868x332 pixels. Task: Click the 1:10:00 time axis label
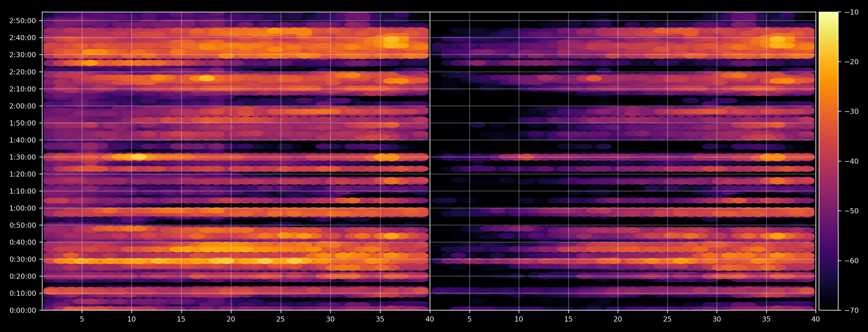click(x=23, y=191)
